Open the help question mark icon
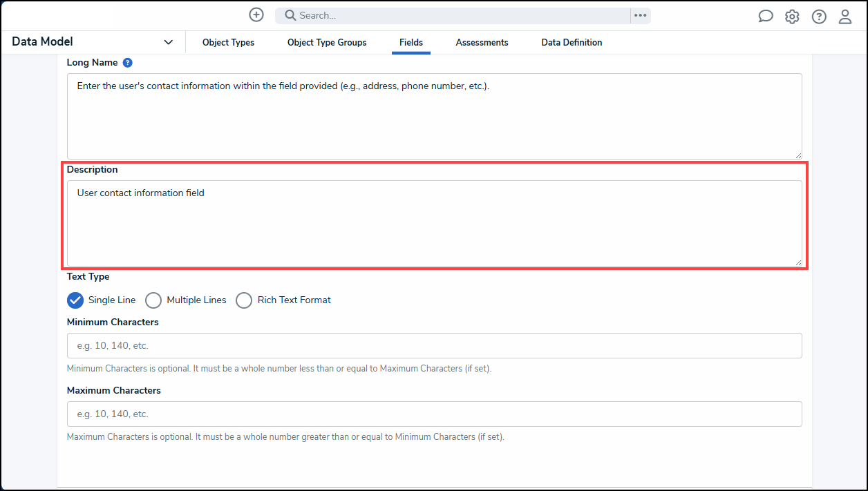Screen dimensions: 868x491 pyautogui.click(x=819, y=17)
